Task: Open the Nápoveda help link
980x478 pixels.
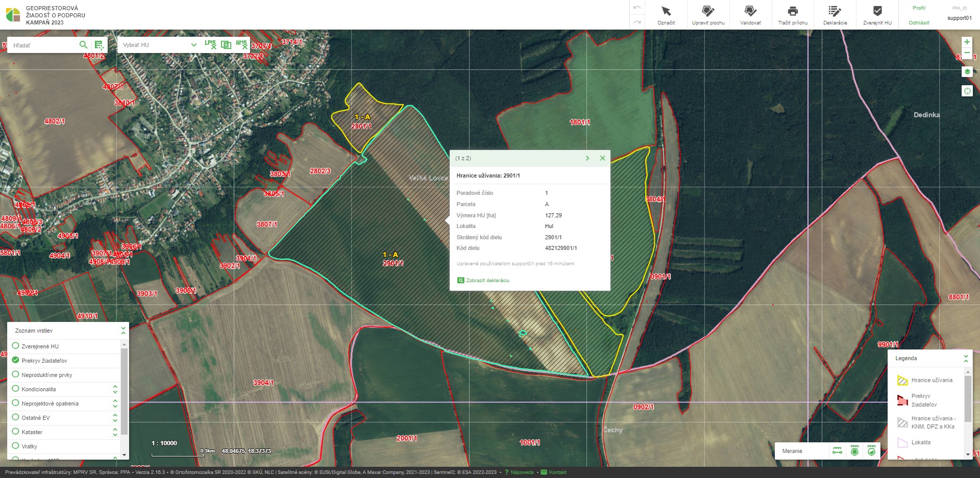Action: (x=522, y=472)
